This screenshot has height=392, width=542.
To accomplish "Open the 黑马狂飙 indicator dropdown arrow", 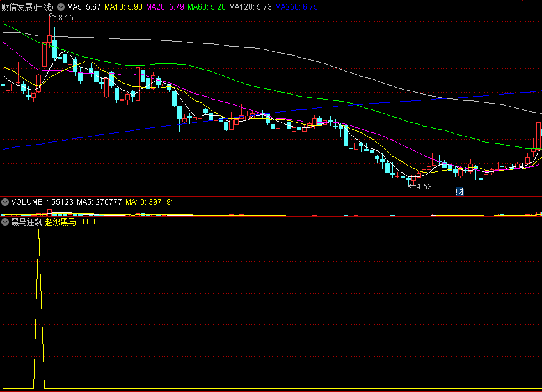I will [x=5, y=222].
